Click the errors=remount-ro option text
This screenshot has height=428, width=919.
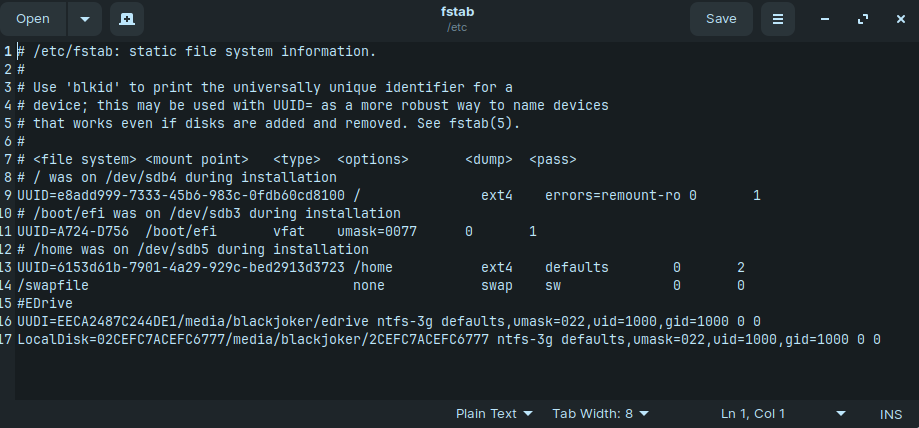612,195
